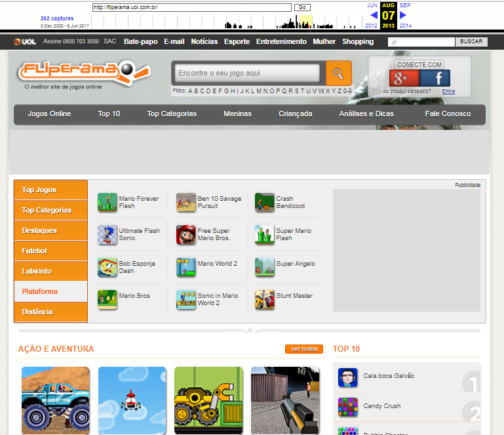Select the Destaques sidebar tab
504x435 pixels.
(50, 230)
